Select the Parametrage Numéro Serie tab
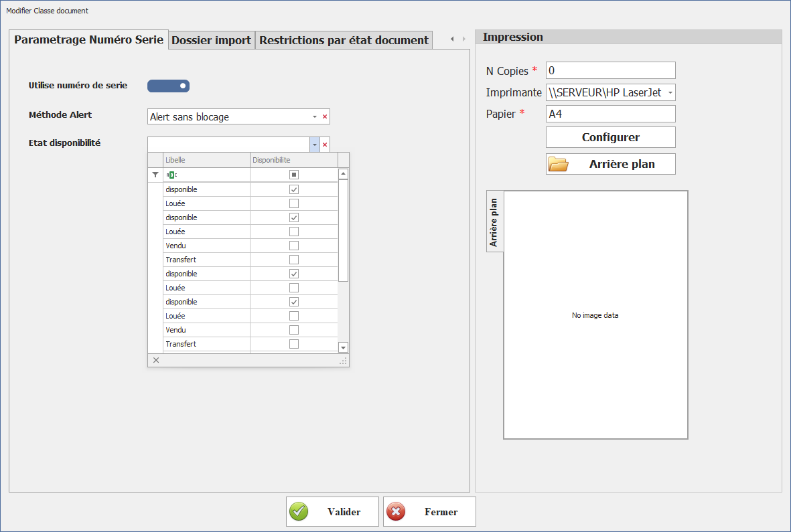Screen dimensions: 791x532 point(89,39)
